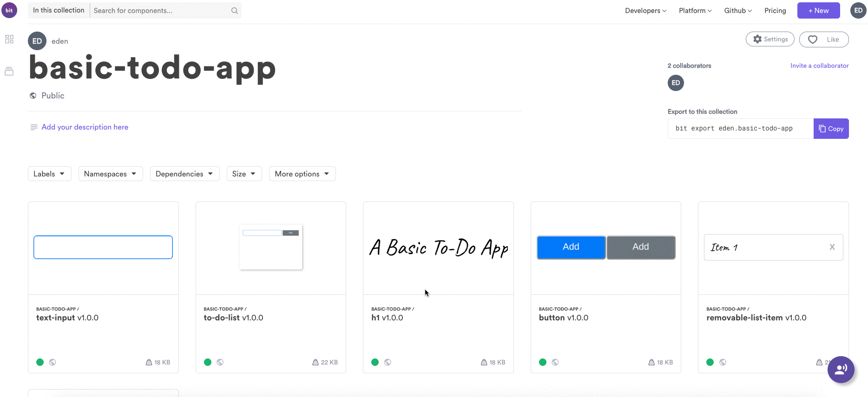Screen dimensions: 868x397
Task: Click the ED collaborator avatar
Action: [x=676, y=83]
